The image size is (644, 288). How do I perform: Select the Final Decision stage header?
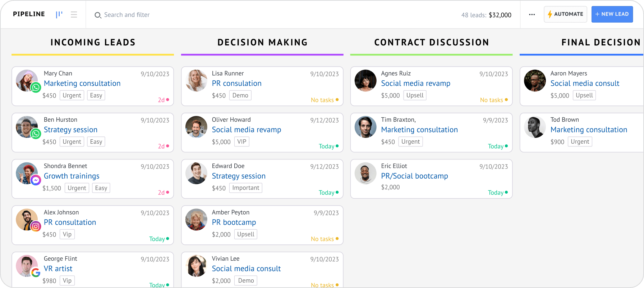click(x=601, y=42)
